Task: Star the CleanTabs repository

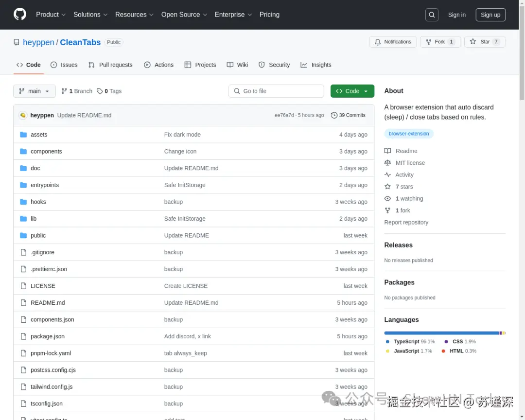Action: [485, 42]
